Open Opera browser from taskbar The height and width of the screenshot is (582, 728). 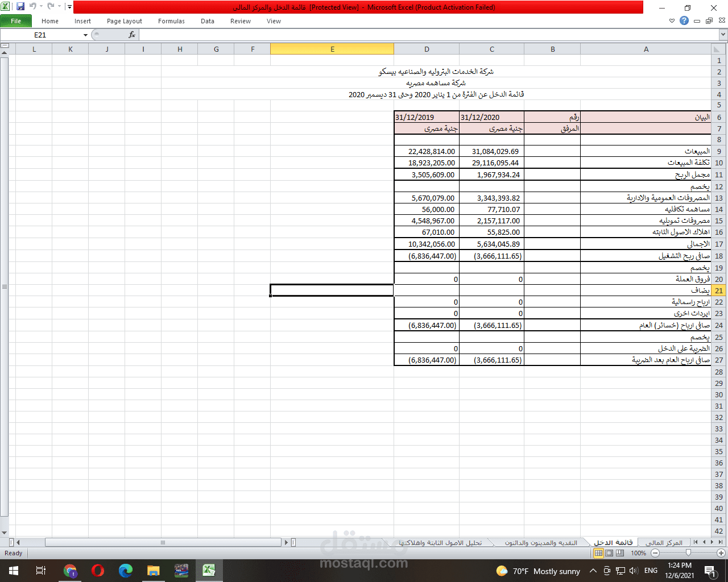point(98,571)
